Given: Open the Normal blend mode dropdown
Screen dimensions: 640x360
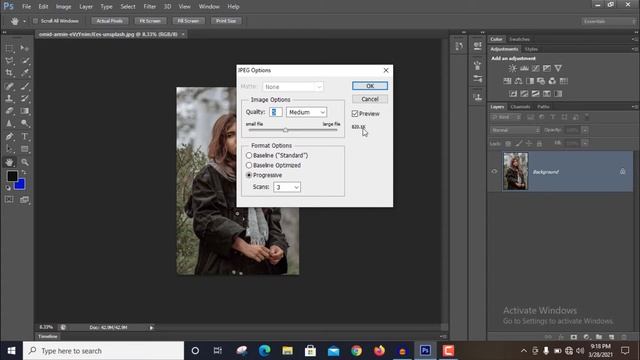Looking at the screenshot, I should (x=515, y=130).
